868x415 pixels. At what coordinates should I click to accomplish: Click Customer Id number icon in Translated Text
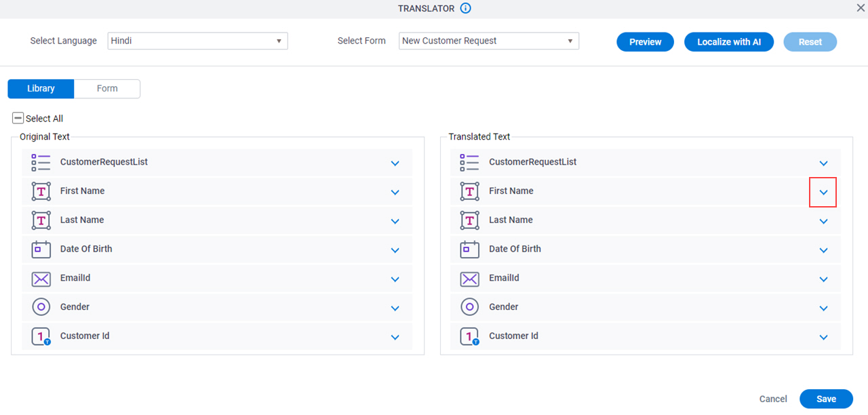470,336
